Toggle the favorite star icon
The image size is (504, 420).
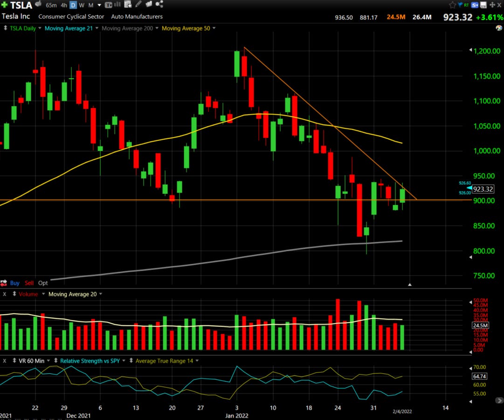pyautogui.click(x=452, y=5)
